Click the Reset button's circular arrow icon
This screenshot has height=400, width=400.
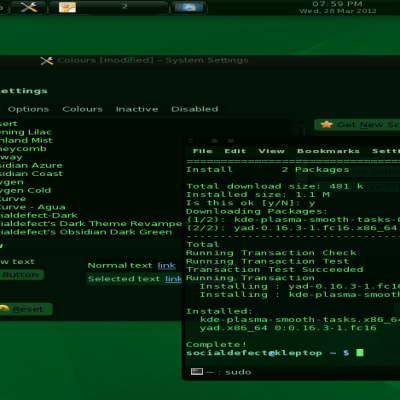point(4,309)
